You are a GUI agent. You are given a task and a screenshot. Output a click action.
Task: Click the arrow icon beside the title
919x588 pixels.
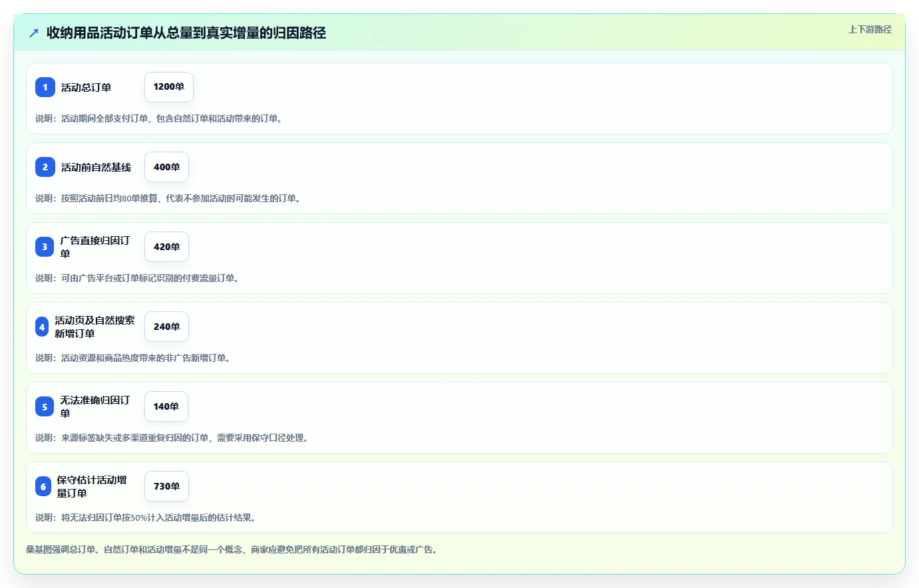pos(34,33)
